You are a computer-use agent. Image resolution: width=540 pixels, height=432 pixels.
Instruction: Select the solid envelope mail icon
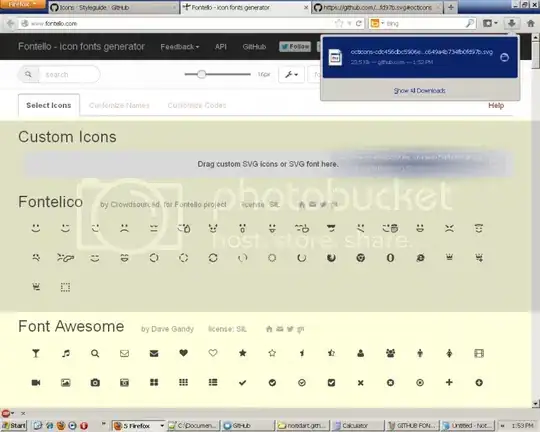click(154, 353)
